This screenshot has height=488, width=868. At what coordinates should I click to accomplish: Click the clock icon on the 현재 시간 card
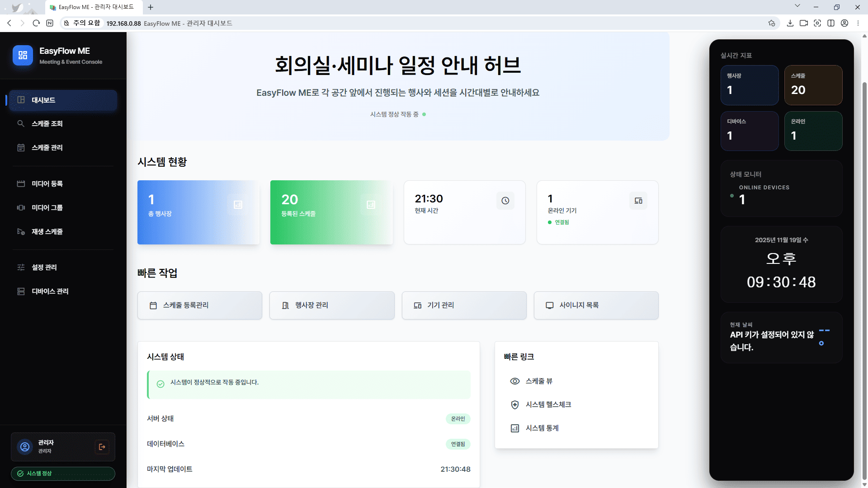click(x=505, y=201)
